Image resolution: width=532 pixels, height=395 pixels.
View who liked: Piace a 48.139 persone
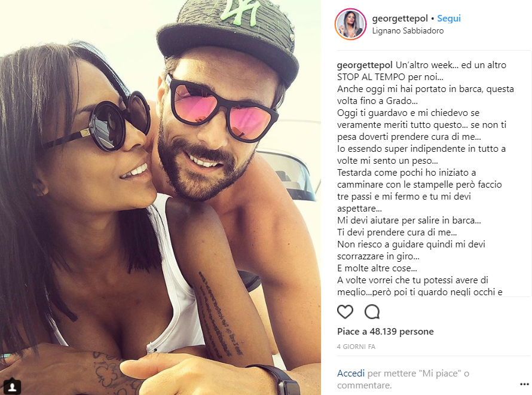(x=386, y=331)
